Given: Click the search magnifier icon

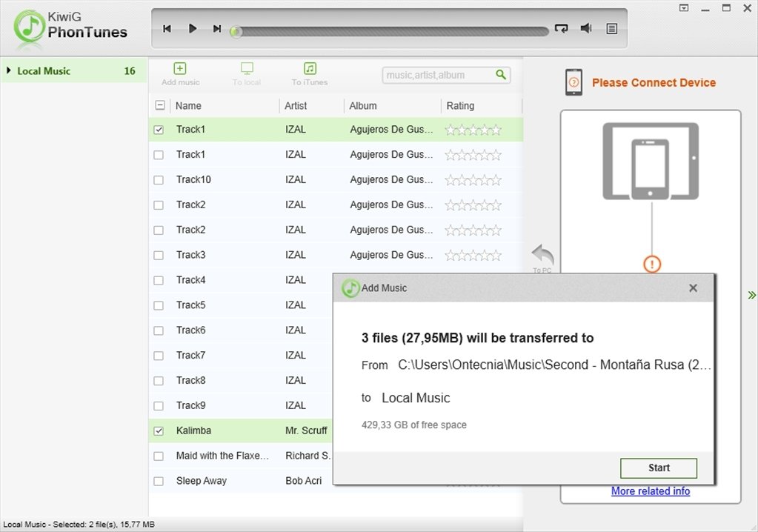Looking at the screenshot, I should coord(501,74).
